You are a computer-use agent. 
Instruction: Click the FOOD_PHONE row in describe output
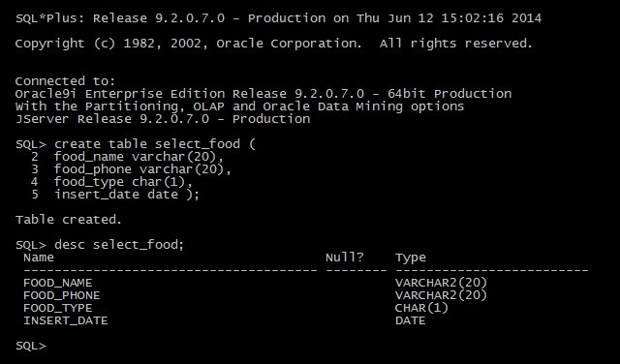point(255,295)
